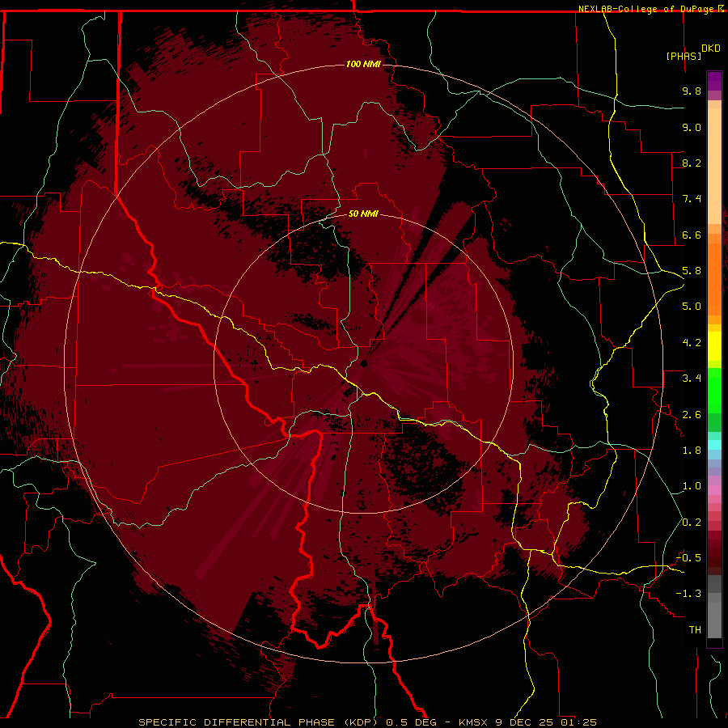Click the 4.2 scale label
728x728 pixels.
click(692, 343)
